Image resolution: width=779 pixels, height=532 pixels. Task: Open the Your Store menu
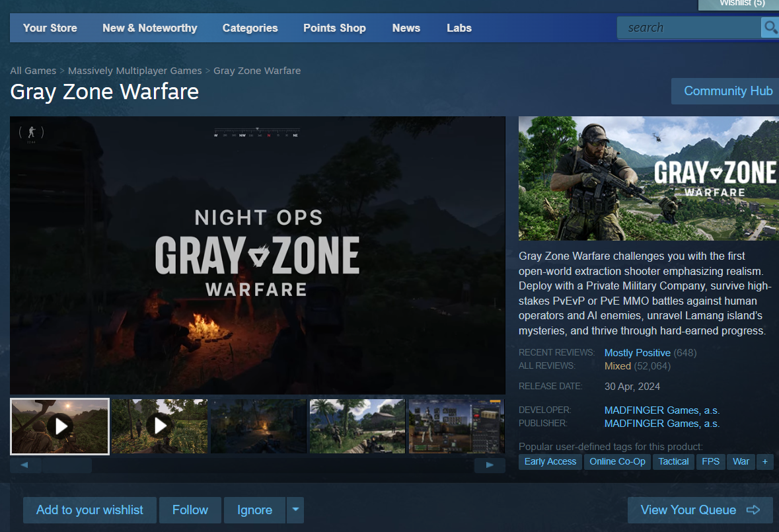click(50, 28)
